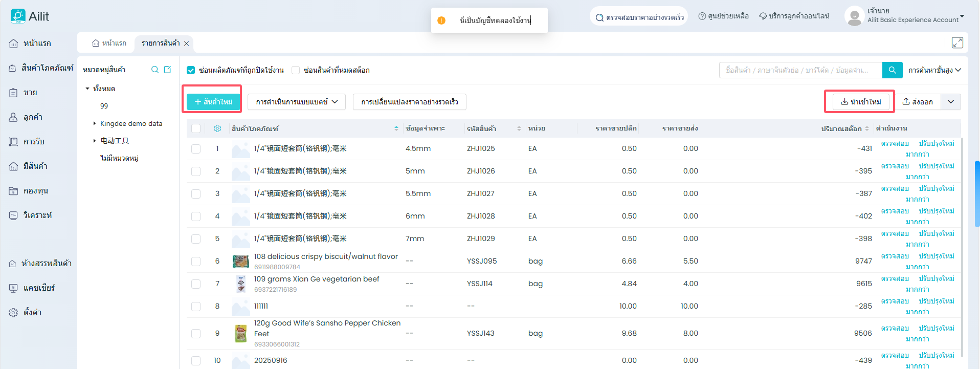The height and width of the screenshot is (369, 980).
Task: Open the วิเคราะห์ analytics sidebar item
Action: 37,215
